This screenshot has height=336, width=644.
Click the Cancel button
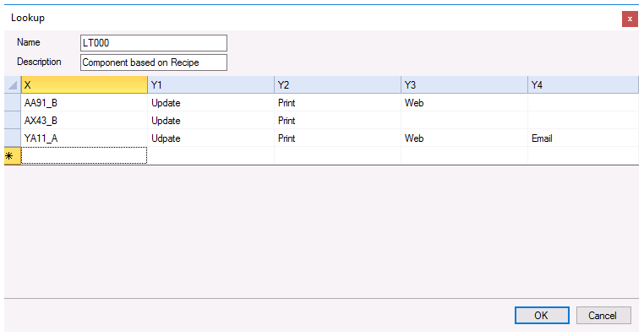[603, 315]
